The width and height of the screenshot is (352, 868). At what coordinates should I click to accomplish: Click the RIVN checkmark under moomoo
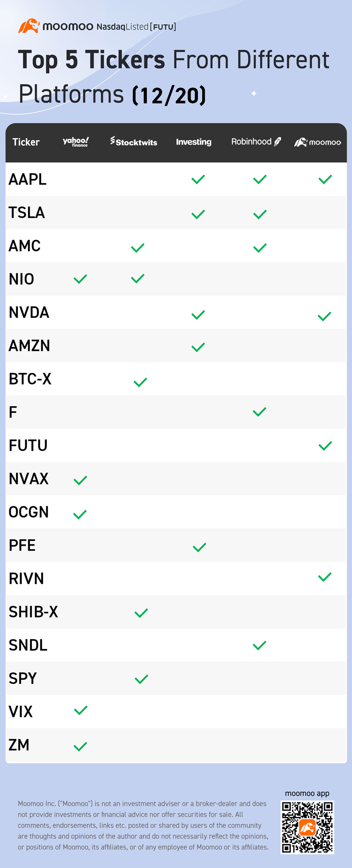(x=325, y=577)
